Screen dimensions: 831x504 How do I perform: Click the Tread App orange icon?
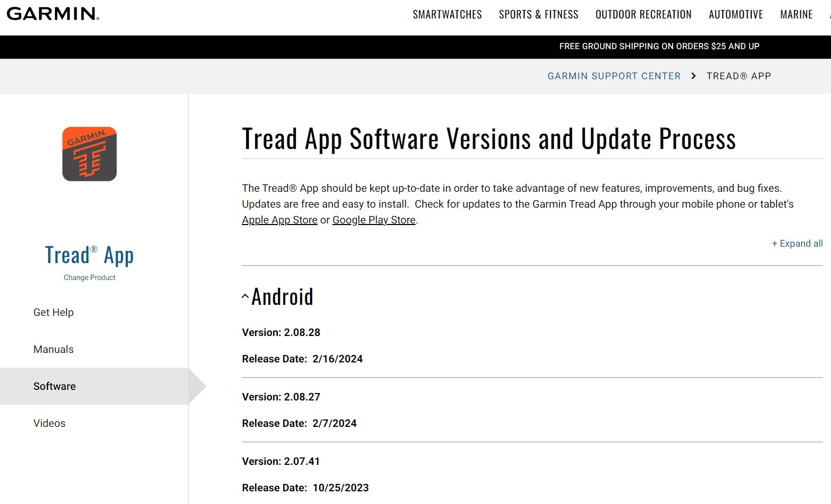coord(89,154)
